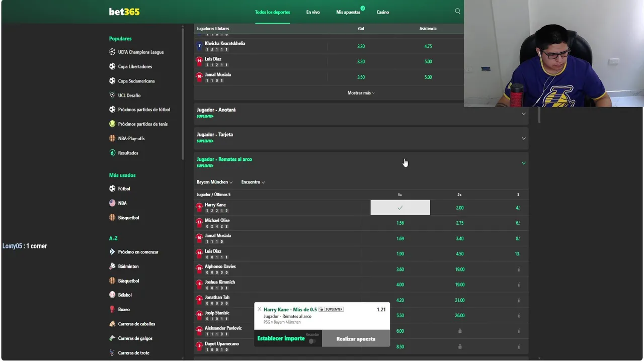The width and height of the screenshot is (644, 362).
Task: Open the search magnifier icon
Action: tap(457, 11)
